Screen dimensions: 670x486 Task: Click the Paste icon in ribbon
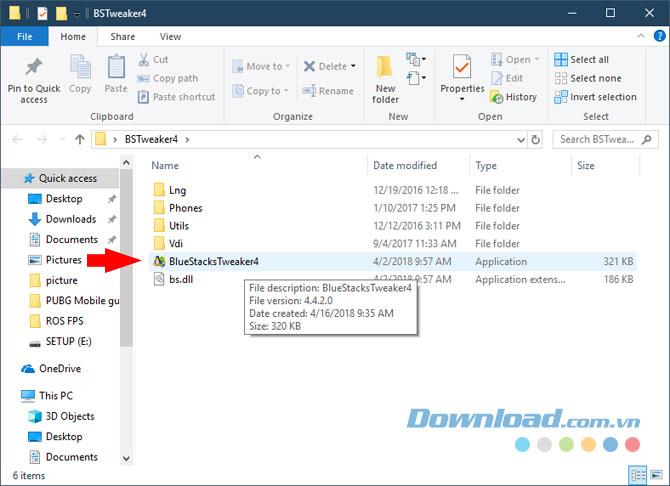[116, 71]
